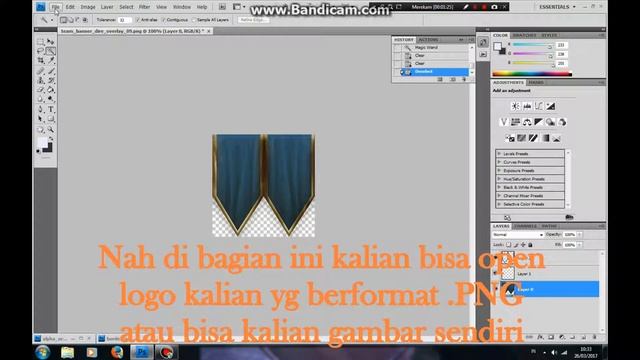640x360 pixels.
Task: Select the Move tool
Action: (x=51, y=42)
